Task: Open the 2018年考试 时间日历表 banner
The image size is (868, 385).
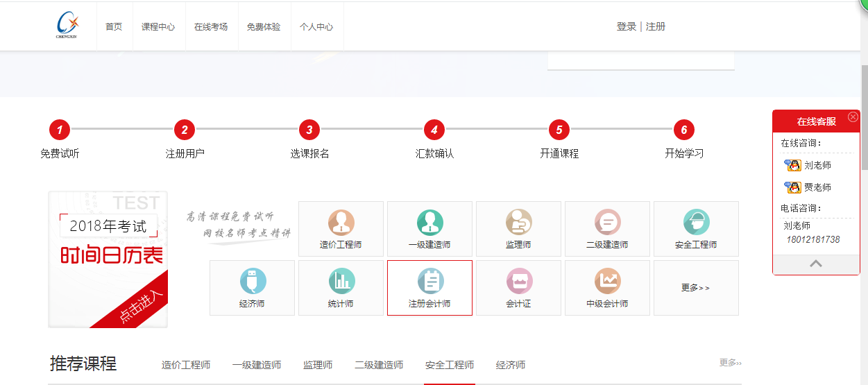Action: 108,259
